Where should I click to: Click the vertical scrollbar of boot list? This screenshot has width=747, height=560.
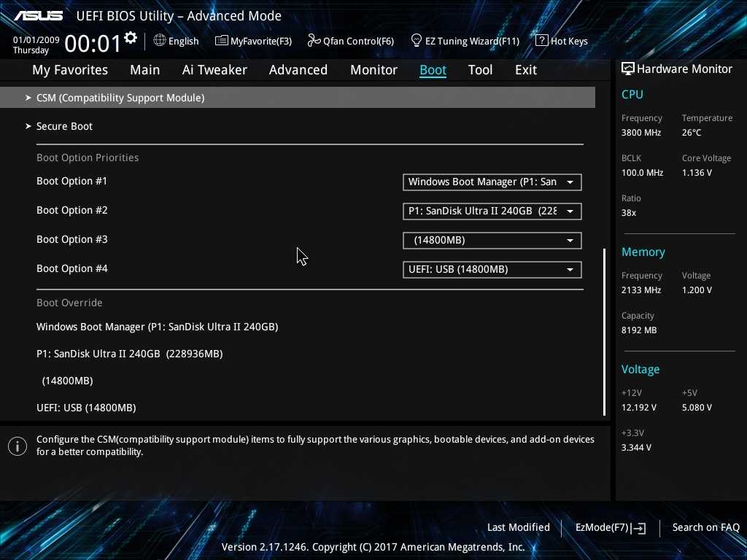pyautogui.click(x=604, y=332)
